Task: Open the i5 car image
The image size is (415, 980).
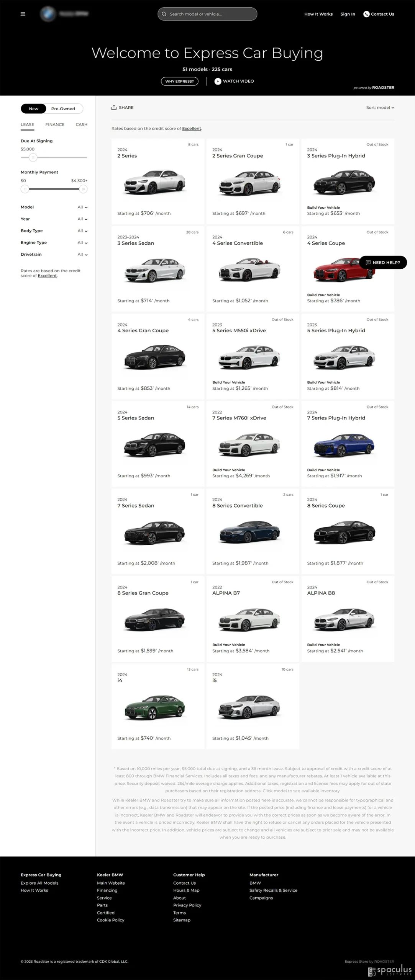Action: click(250, 707)
